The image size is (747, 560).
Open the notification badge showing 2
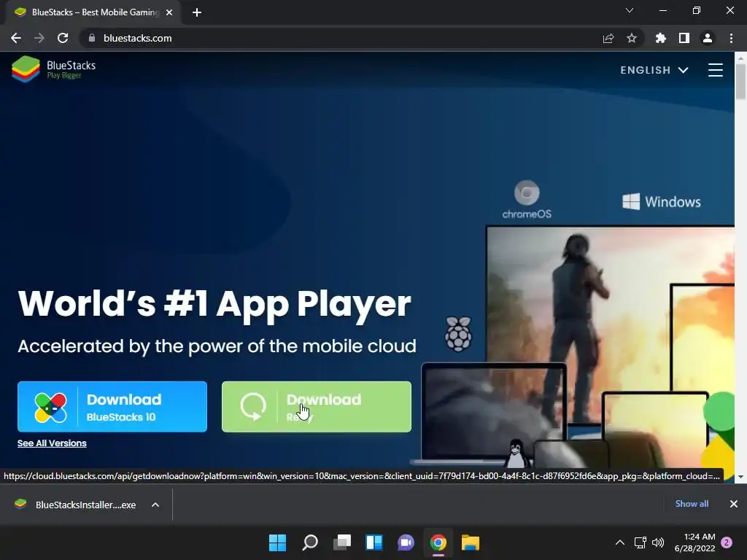click(x=727, y=542)
